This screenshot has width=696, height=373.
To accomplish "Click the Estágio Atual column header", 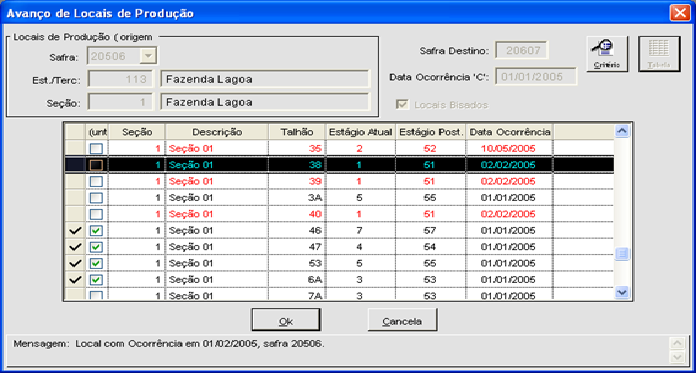I will click(x=360, y=132).
